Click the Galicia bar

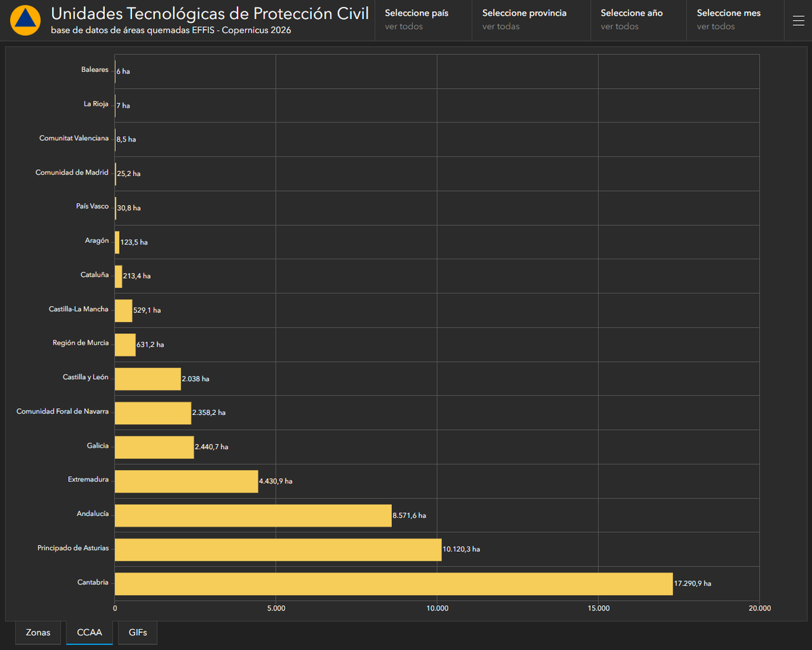(154, 447)
